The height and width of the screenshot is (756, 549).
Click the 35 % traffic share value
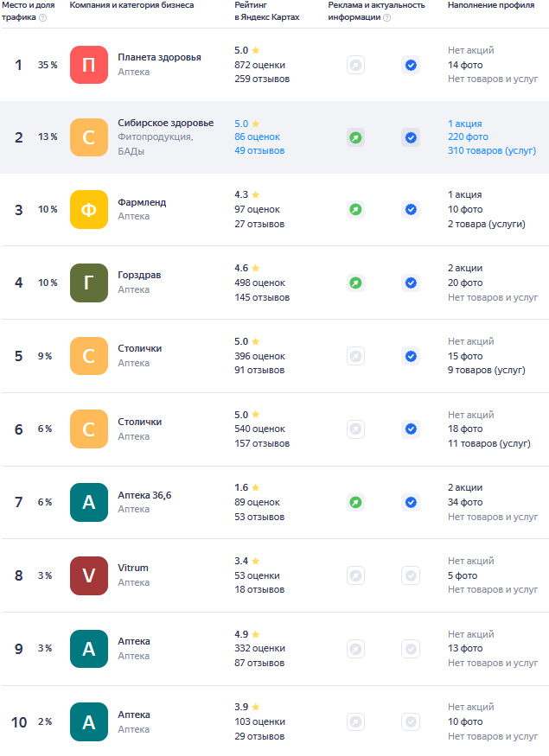[x=48, y=65]
